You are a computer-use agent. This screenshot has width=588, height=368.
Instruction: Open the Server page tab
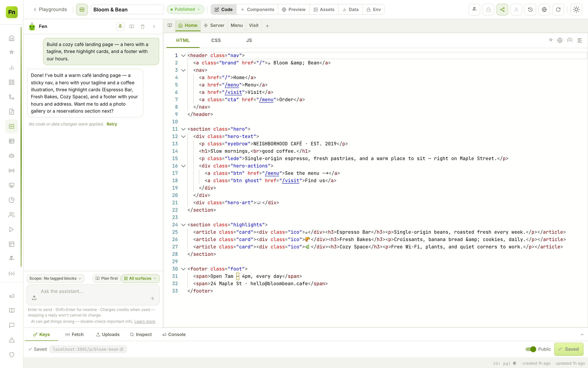pos(214,25)
